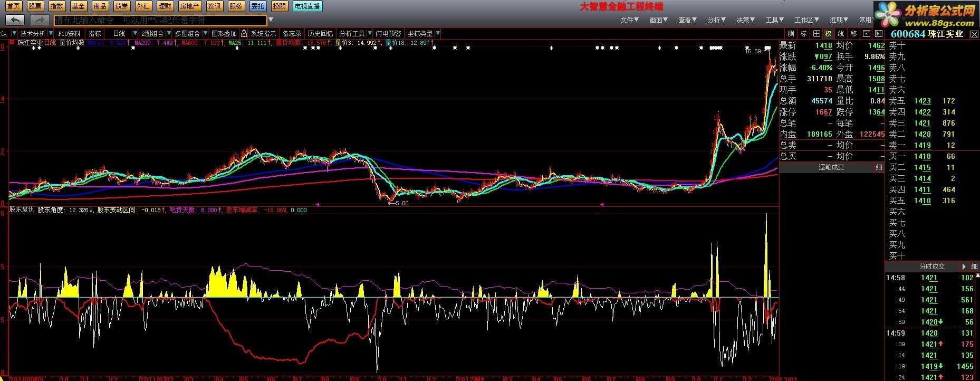Open the 基金 funds button
980x381 pixels.
(x=78, y=6)
